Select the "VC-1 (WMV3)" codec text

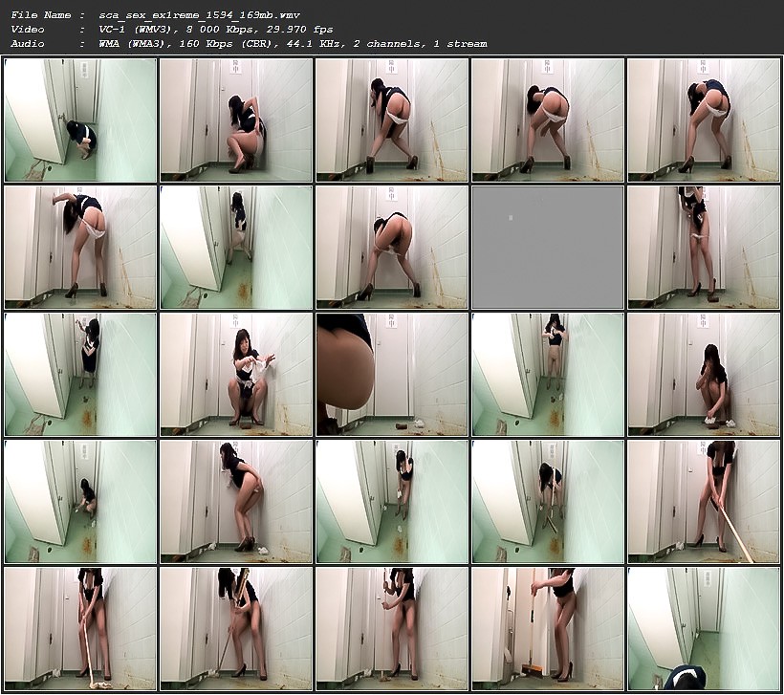pyautogui.click(x=138, y=30)
